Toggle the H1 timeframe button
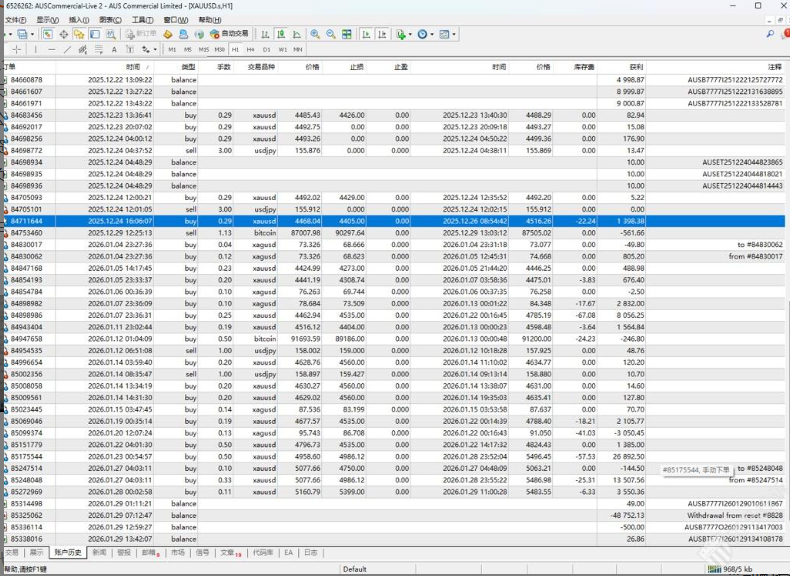Image resolution: width=790 pixels, height=576 pixels. tap(236, 49)
